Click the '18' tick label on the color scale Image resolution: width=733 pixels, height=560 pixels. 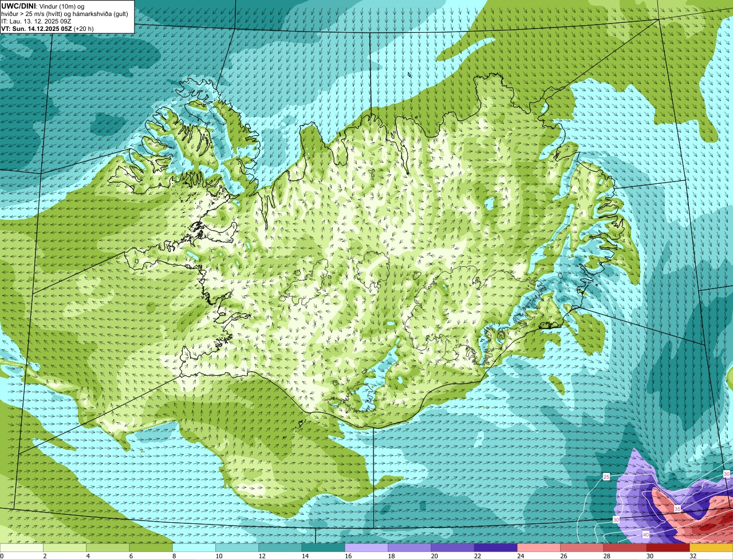[x=391, y=556]
